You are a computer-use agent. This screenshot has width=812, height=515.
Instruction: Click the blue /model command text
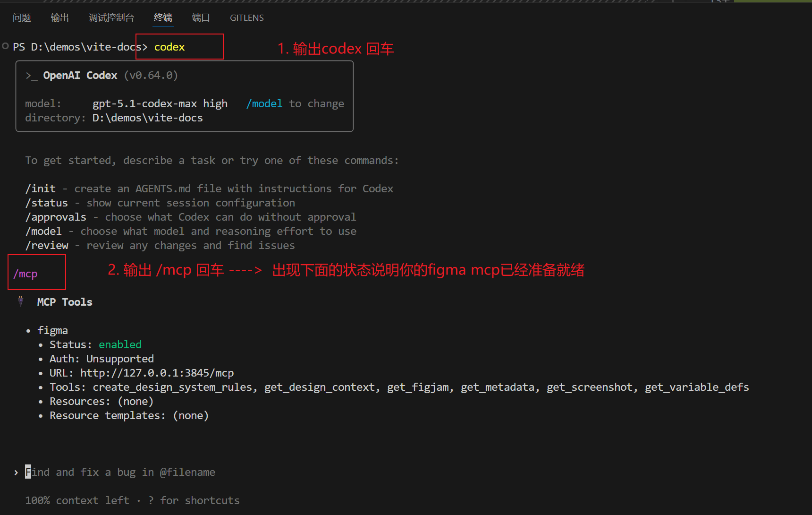[264, 104]
